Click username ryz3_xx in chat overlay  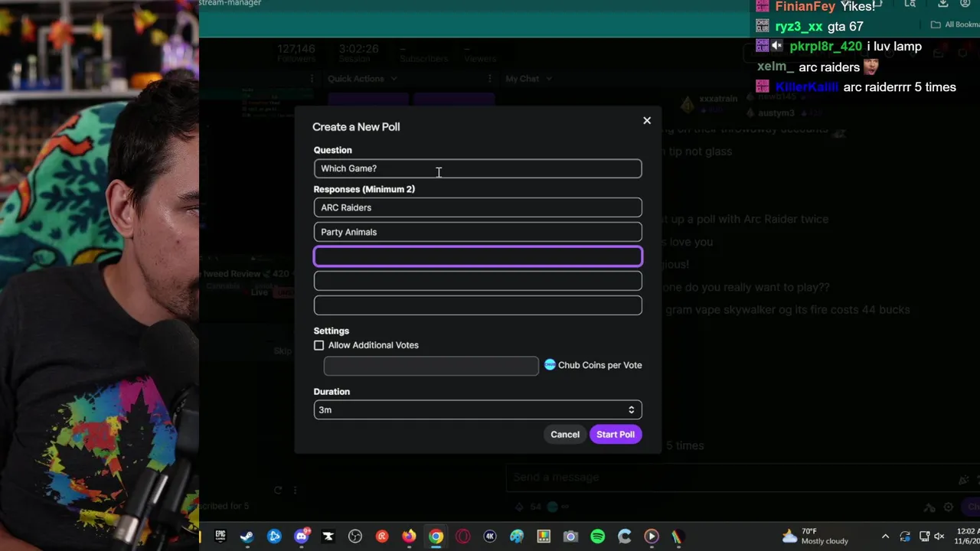[x=799, y=27]
